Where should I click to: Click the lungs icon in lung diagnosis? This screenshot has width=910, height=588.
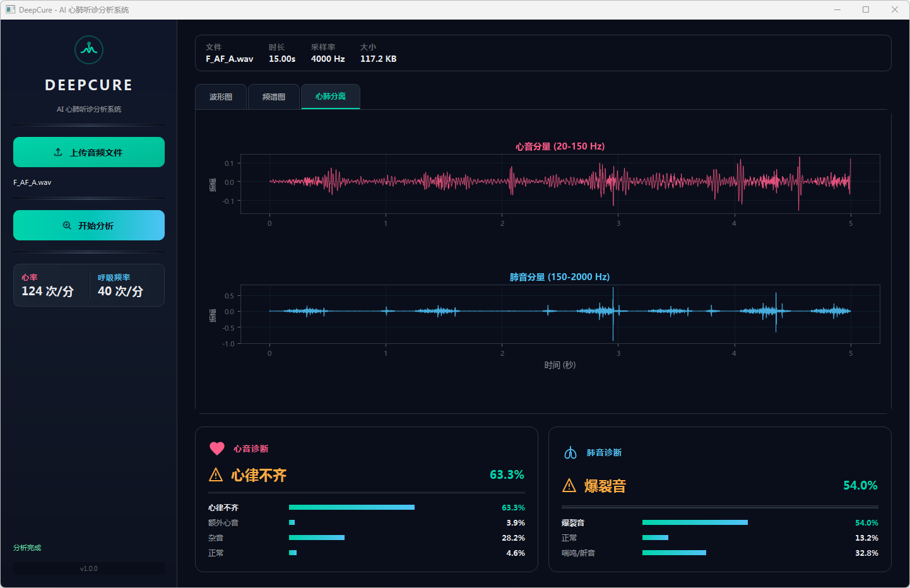tap(570, 453)
